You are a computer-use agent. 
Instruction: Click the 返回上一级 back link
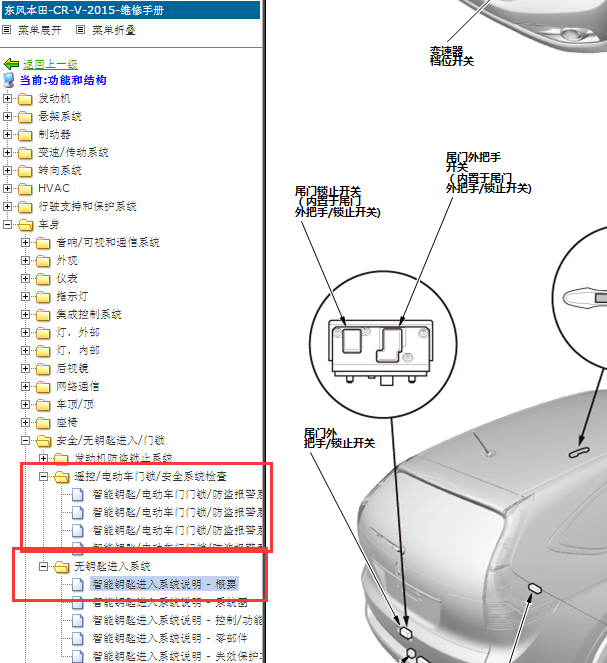[50, 64]
